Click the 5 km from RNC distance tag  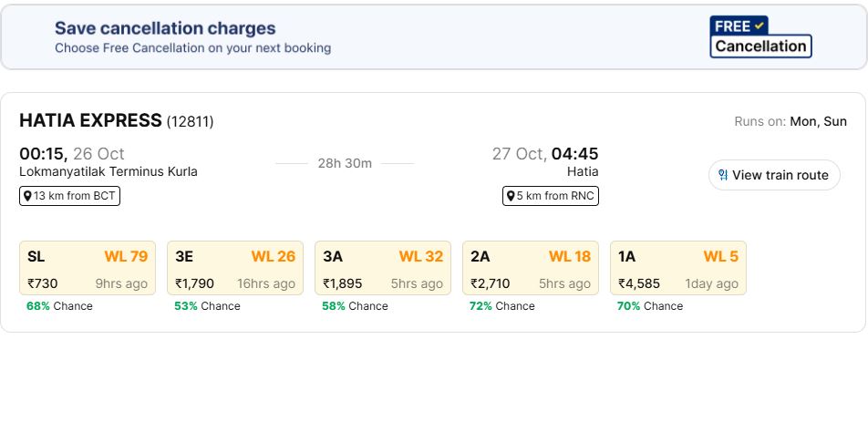click(x=551, y=196)
